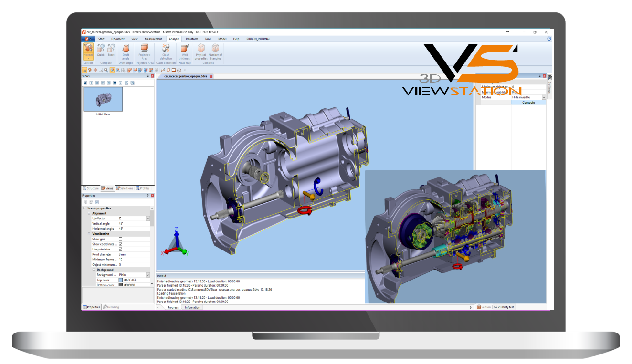Click the circular arrow toolbar icon
632x364 pixels.
tap(168, 70)
